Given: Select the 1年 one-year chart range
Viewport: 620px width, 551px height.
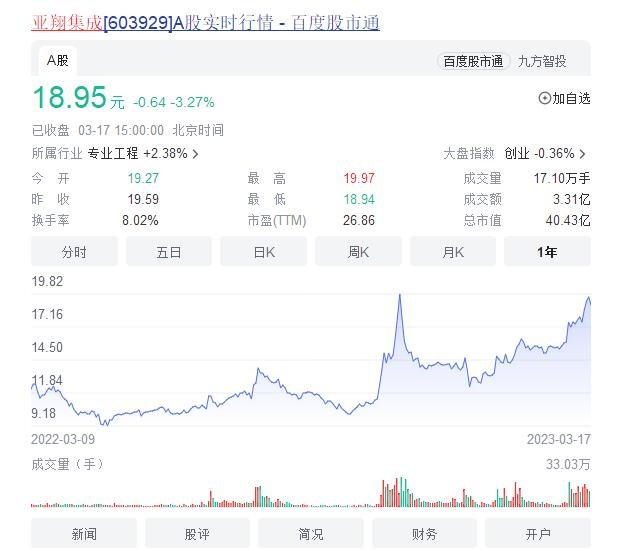Looking at the screenshot, I should [547, 252].
